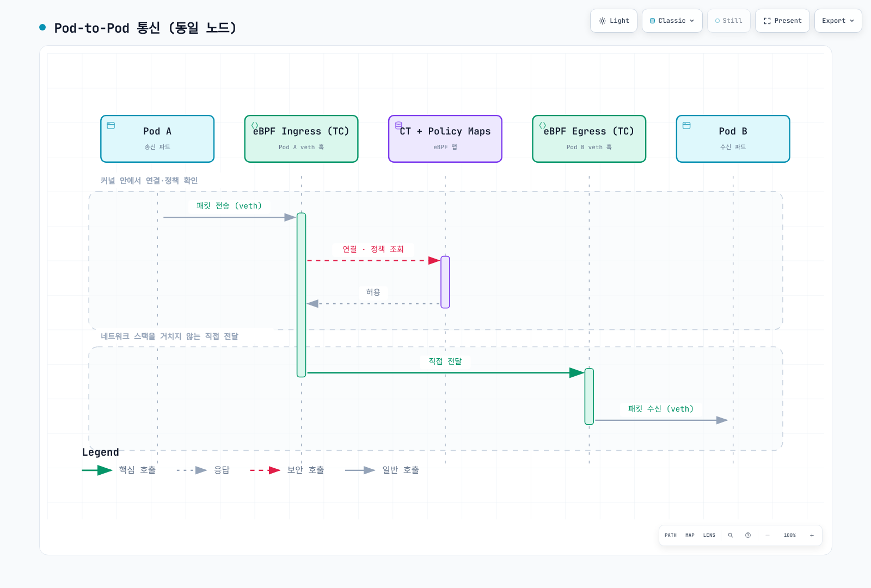Click the sun icon in Light button
Image resolution: width=871 pixels, height=588 pixels.
pyautogui.click(x=602, y=21)
